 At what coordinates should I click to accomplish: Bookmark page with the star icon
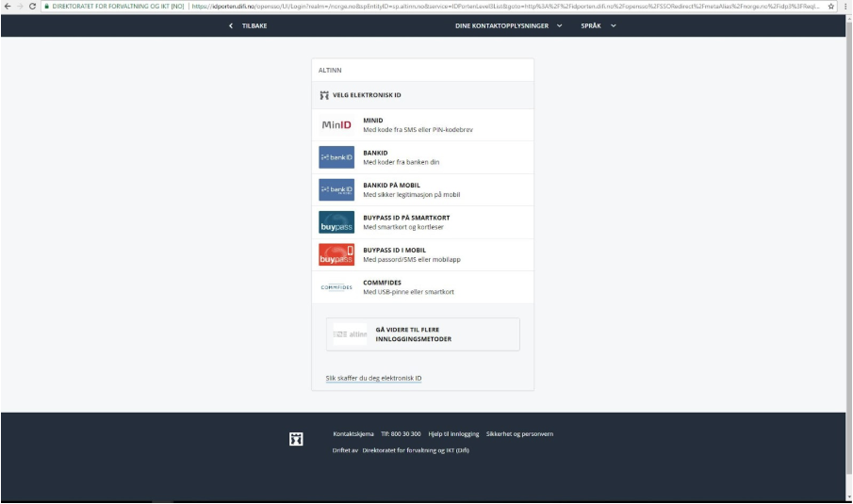point(830,6)
